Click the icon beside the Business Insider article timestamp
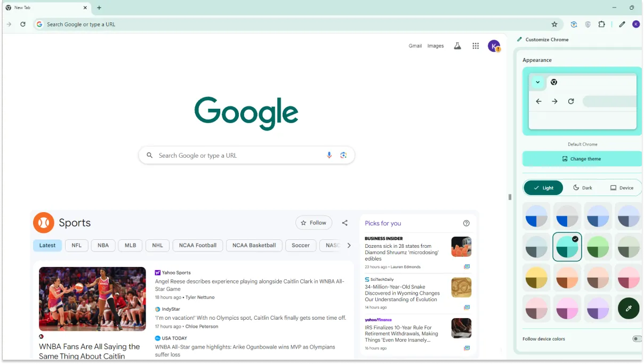The image size is (644, 364). (x=466, y=266)
